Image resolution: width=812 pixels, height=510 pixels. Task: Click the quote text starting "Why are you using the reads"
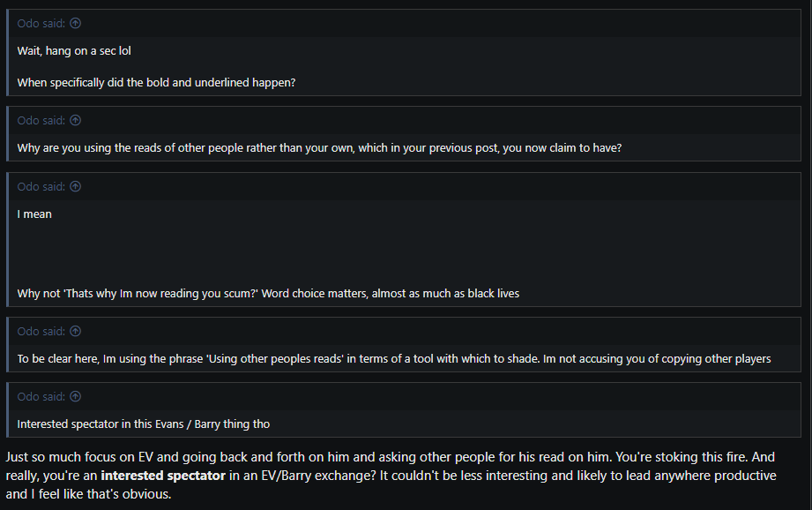tap(319, 148)
